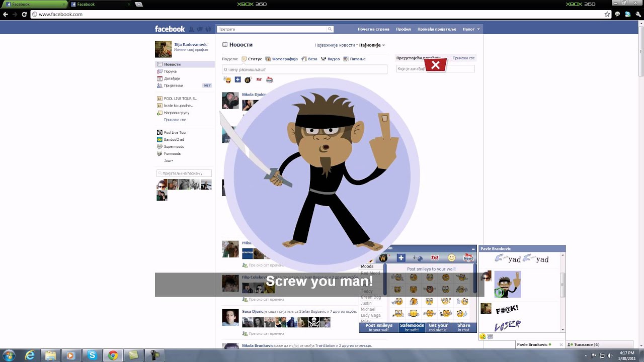644x362 pixels.
Task: Click the W bomb icon below status box
Action: [x=248, y=79]
